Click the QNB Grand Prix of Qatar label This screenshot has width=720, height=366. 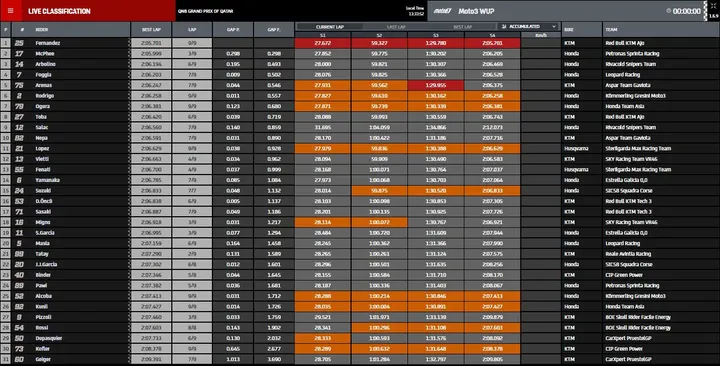[x=205, y=11]
